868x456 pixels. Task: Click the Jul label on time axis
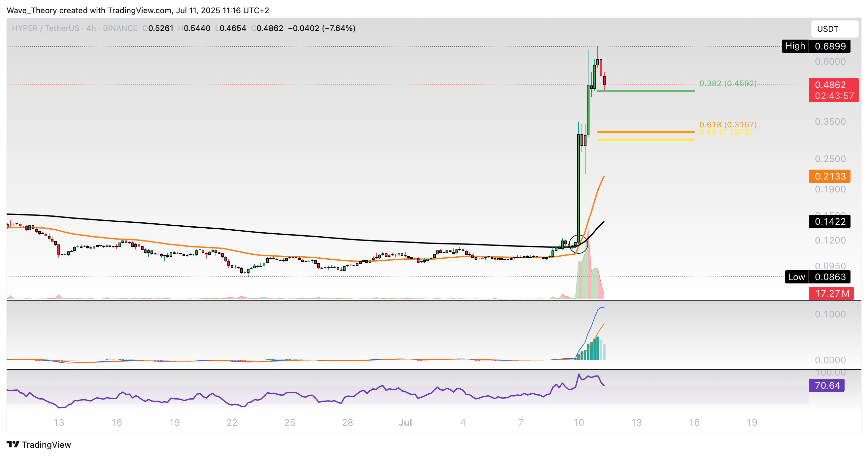click(x=405, y=422)
